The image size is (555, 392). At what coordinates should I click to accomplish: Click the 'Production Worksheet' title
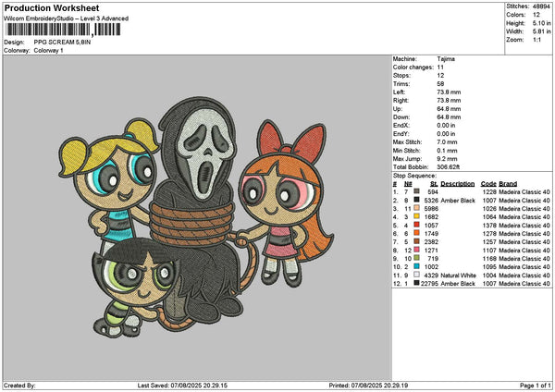(52, 8)
